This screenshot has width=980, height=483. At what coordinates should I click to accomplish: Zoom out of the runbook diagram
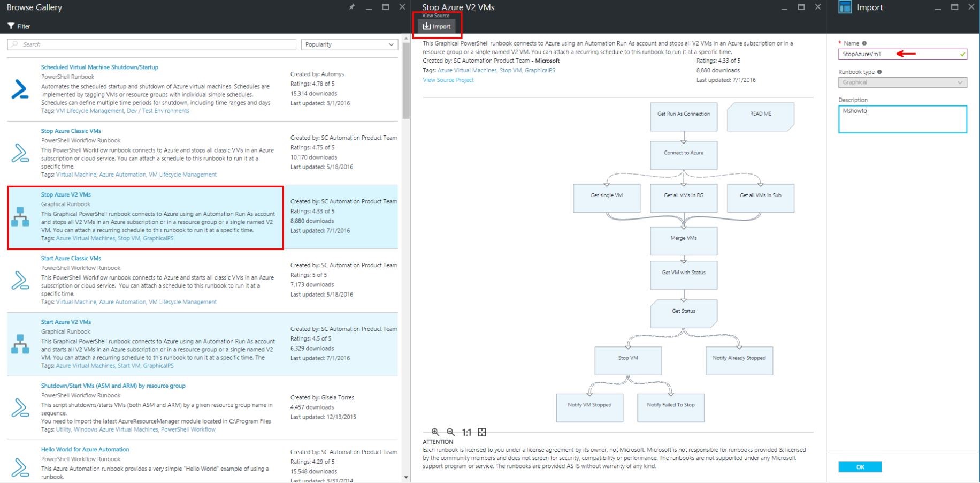coord(450,432)
